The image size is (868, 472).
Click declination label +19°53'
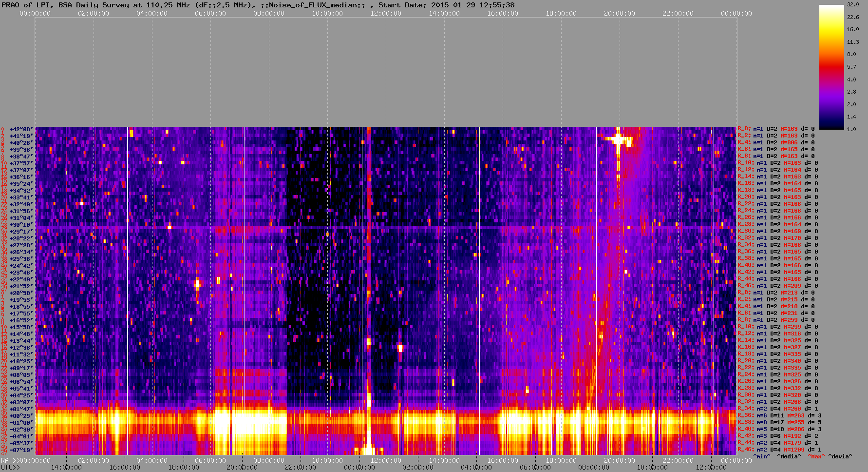point(20,300)
